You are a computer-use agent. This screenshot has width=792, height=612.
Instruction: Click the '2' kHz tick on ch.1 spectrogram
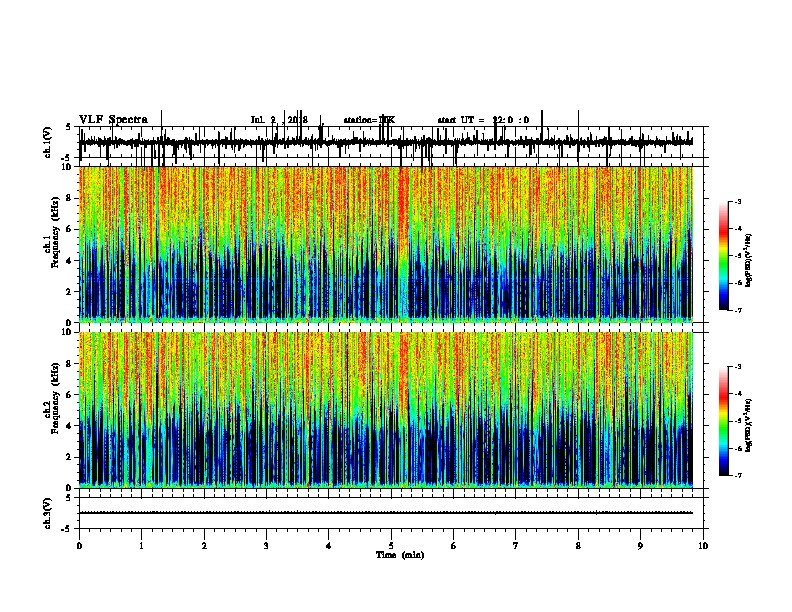pyautogui.click(x=70, y=291)
